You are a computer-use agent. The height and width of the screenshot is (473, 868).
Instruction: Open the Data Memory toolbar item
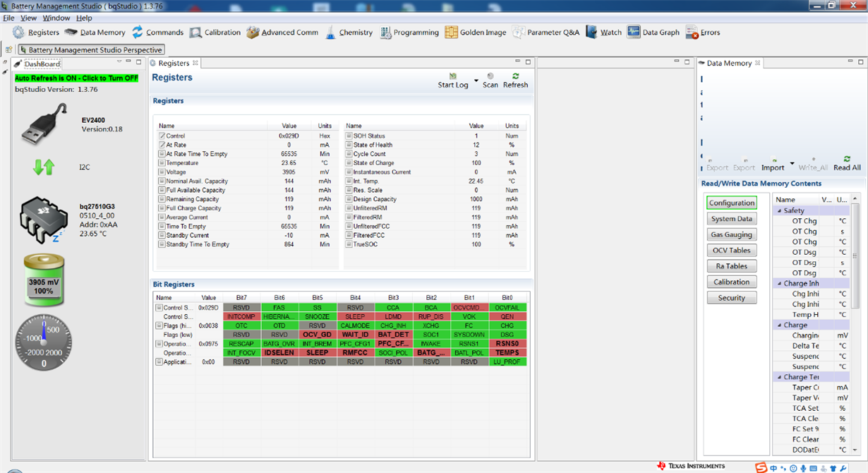point(95,32)
